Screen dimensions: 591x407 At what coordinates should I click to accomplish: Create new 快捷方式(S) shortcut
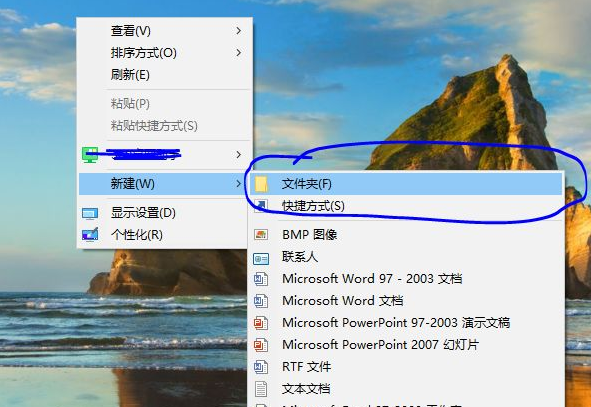tap(406, 206)
